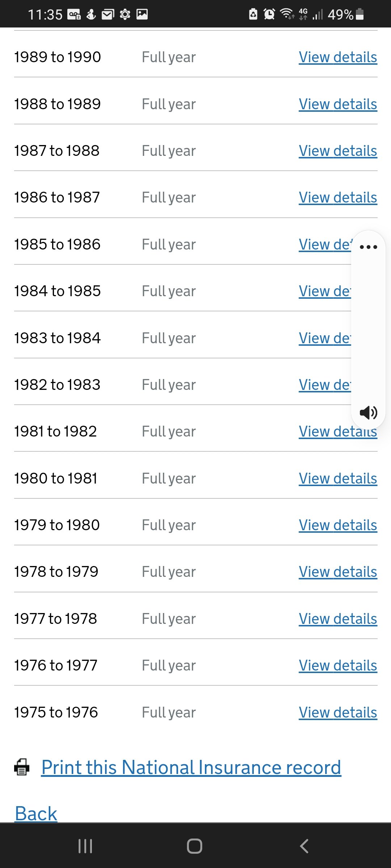Open View details for 1987 to 1988
The width and height of the screenshot is (391, 868).
pos(338,151)
